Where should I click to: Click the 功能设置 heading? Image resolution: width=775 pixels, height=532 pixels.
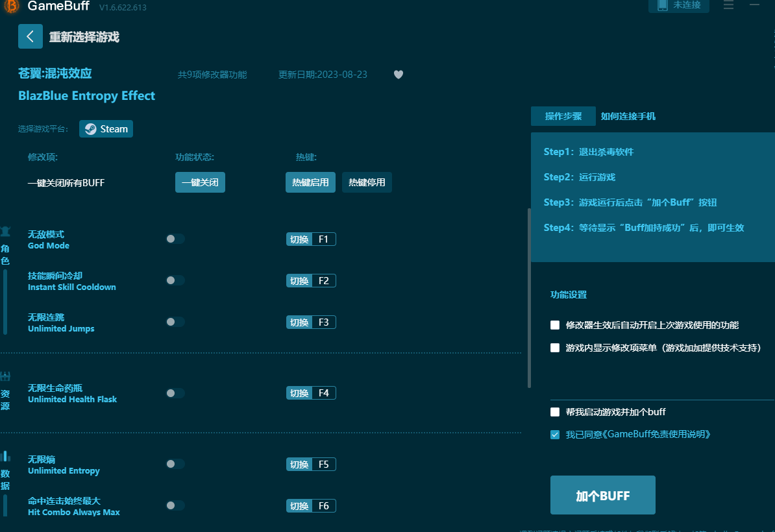coord(569,295)
